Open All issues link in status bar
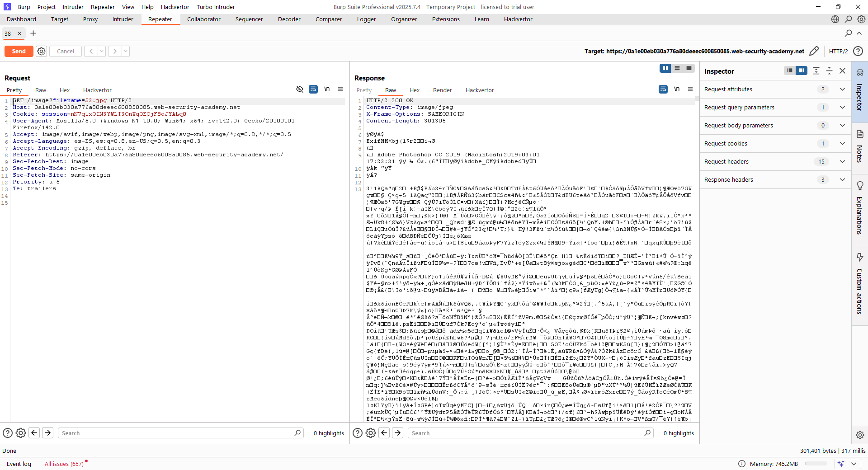This screenshot has width=868, height=470. point(64,464)
